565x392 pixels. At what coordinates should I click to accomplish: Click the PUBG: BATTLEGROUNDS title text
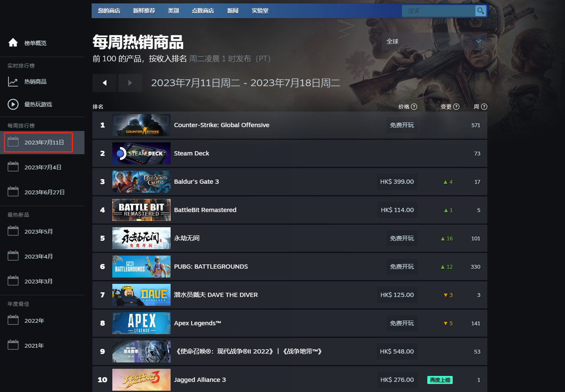pos(211,267)
